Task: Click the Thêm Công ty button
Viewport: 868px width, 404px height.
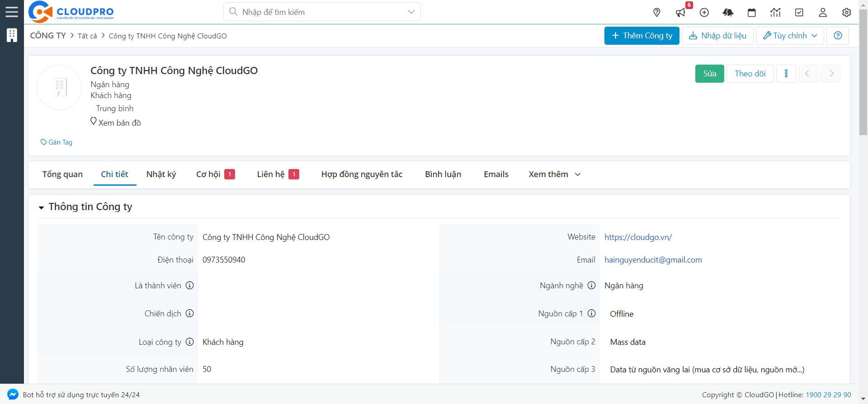Action: [x=642, y=36]
